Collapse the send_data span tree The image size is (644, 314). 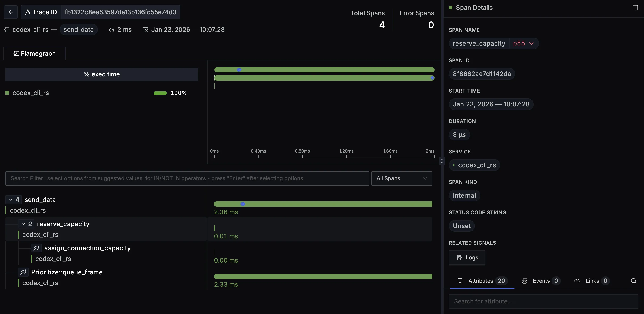tap(11, 200)
